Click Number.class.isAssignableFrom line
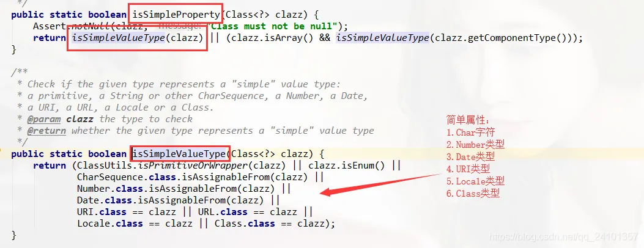Screen dimensions: 644x248 tap(183, 189)
